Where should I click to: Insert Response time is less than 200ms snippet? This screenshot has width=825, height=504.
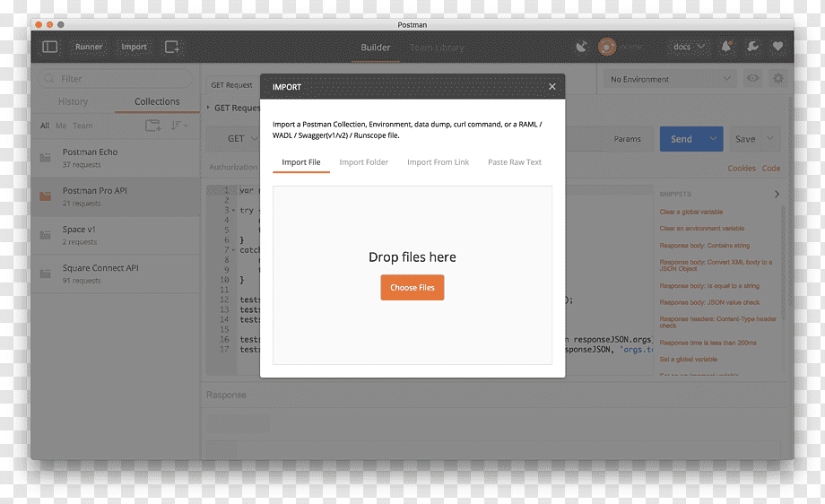coord(708,343)
